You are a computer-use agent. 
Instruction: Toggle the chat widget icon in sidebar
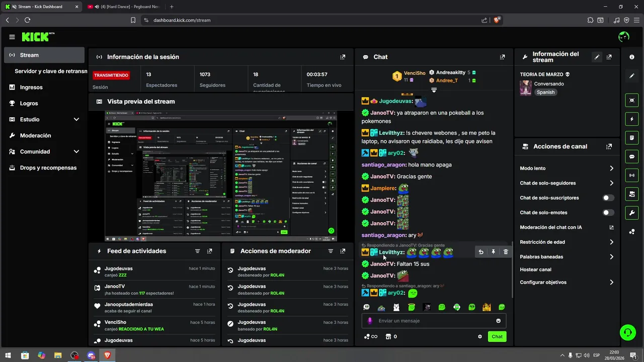(632, 157)
